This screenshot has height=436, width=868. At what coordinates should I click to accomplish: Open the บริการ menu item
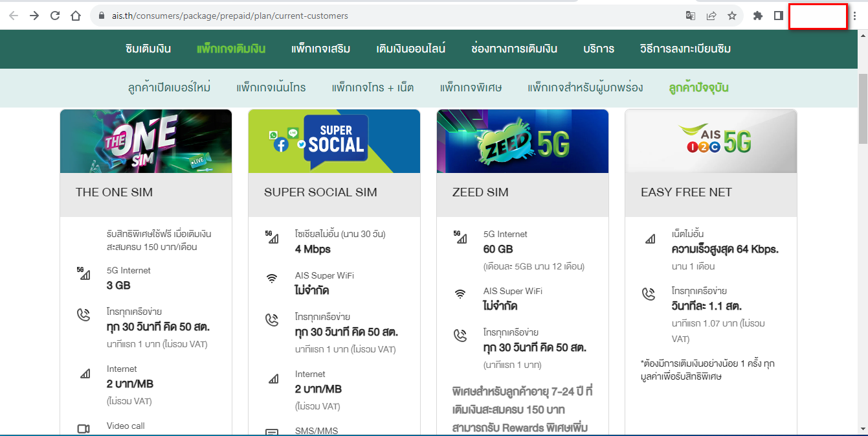click(599, 49)
